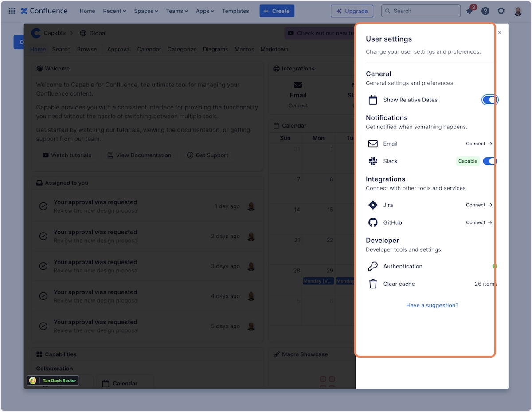The height and width of the screenshot is (412, 532).
Task: Open the Confluence app switcher grid icon
Action: tap(12, 11)
